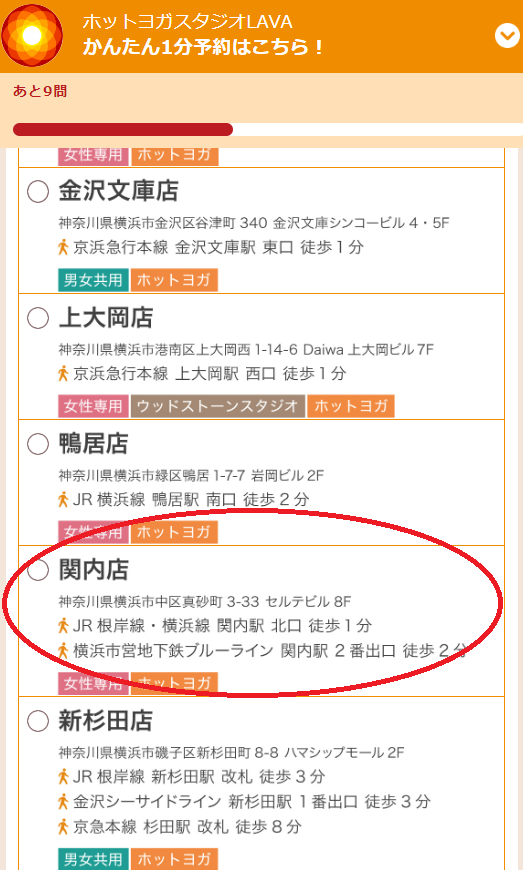
Task: Click the red questionnaire progress bar
Action: 123,130
